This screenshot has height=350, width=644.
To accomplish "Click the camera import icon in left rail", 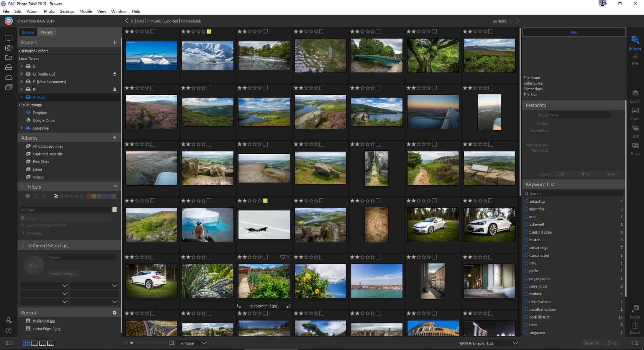I will tap(9, 48).
